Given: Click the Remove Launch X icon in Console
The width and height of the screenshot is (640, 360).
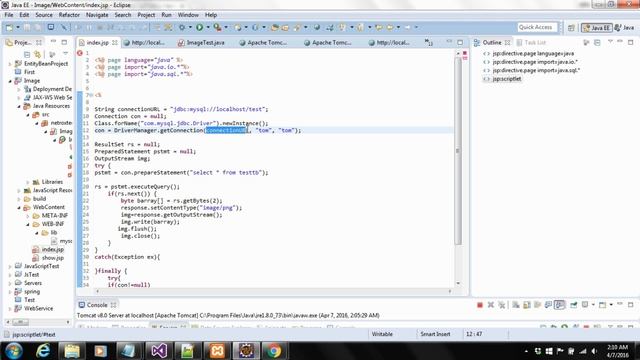Looking at the screenshot, I should (491, 305).
